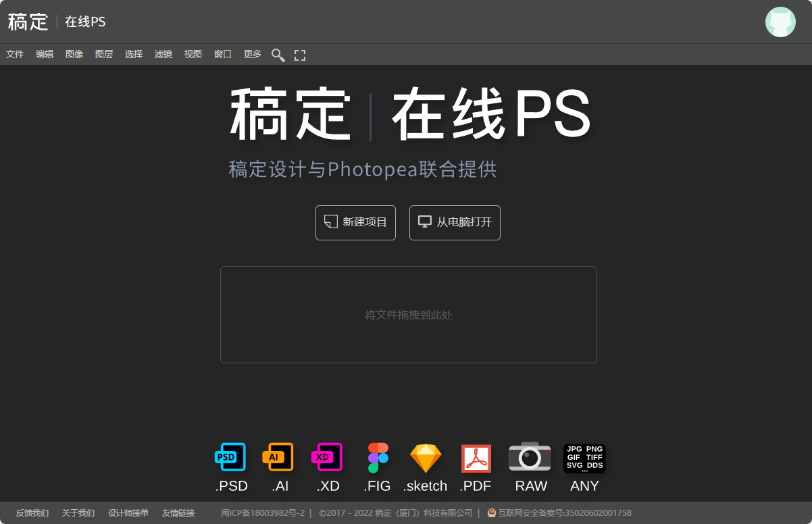This screenshot has height=524, width=812.
Task: Select the RAW camera format icon
Action: tap(530, 457)
